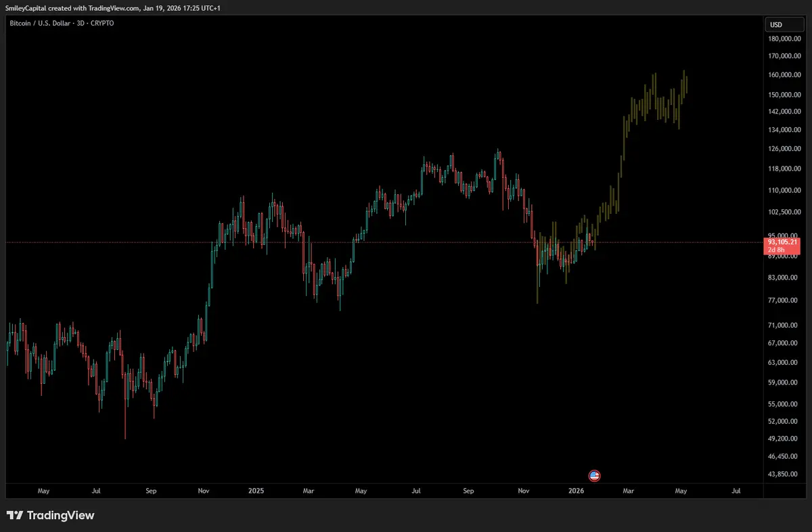Screen dimensions: 812x532
Task: Click the red 93,105.21 current price label
Action: [783, 242]
